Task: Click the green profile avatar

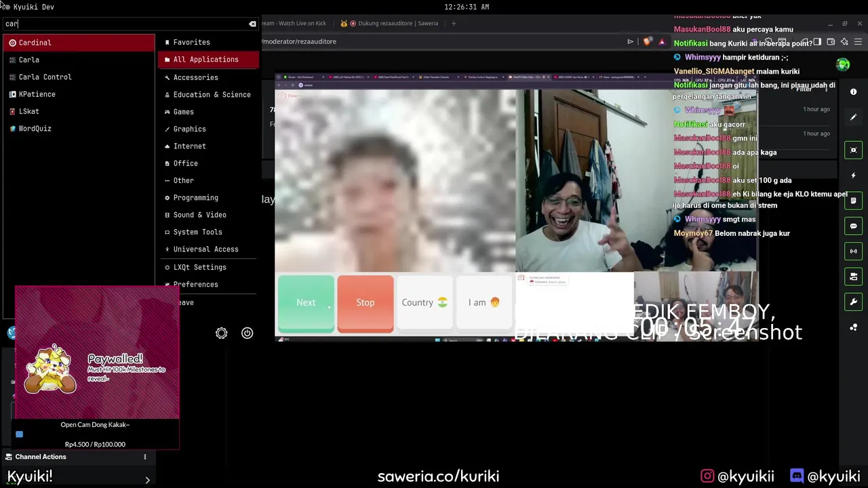Action: click(x=843, y=64)
